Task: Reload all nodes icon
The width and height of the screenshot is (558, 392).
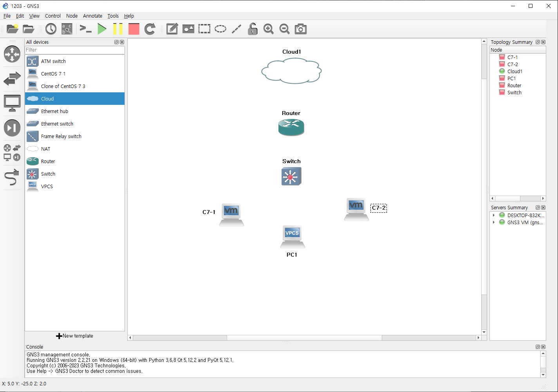Action: pos(150,29)
